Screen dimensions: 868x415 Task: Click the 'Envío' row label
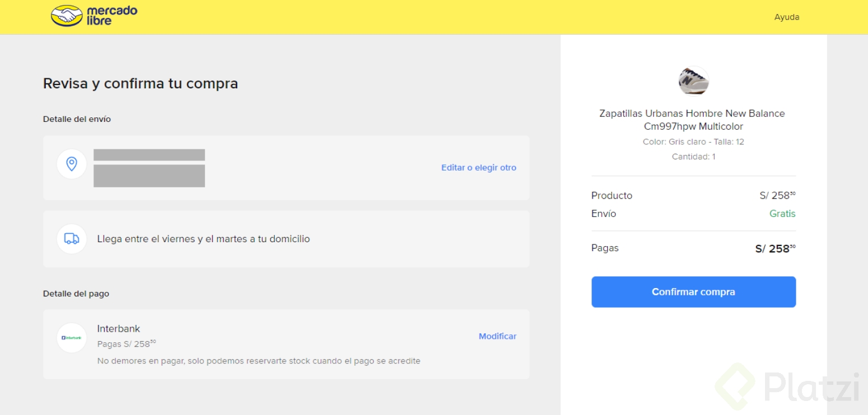coord(603,214)
